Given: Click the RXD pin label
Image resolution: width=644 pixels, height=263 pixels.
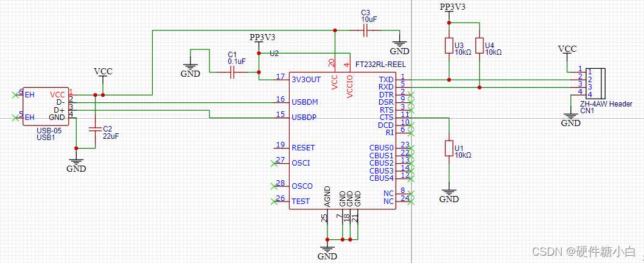Looking at the screenshot, I should (386, 86).
